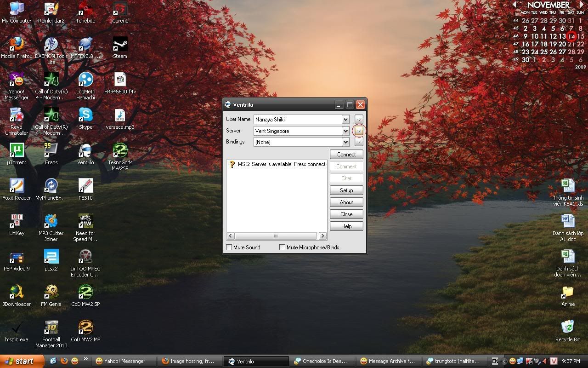
Task: Launch the CoD MW2 MP desktop icon
Action: point(85,331)
